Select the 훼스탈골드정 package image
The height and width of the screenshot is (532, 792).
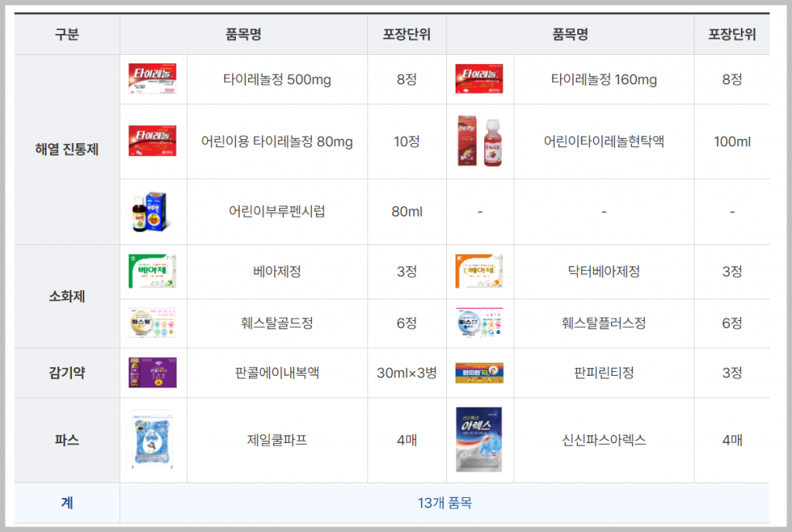pyautogui.click(x=152, y=322)
